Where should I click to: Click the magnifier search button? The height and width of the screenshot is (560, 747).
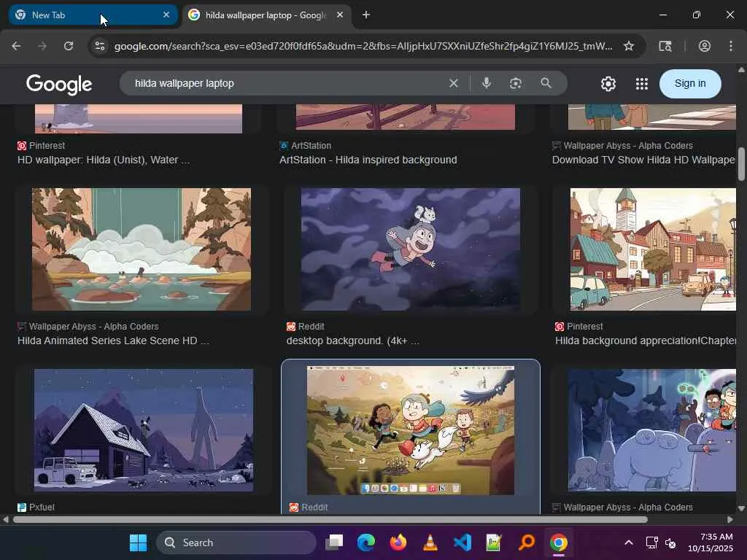coord(546,83)
